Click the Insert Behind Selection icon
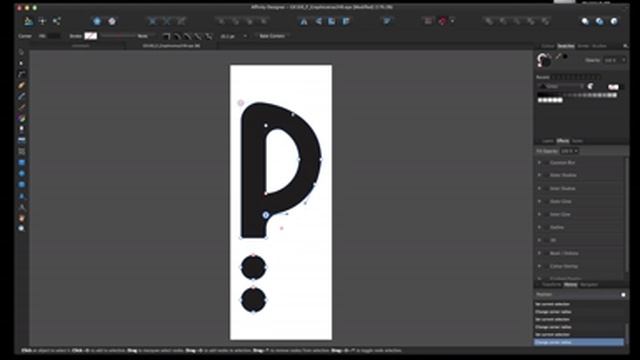 coord(585,21)
